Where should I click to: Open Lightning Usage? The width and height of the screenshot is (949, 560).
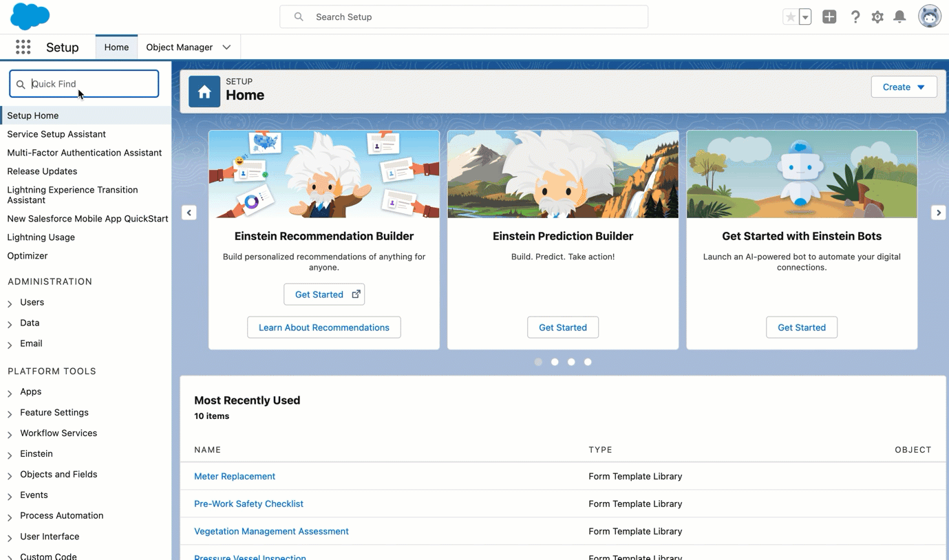(41, 237)
